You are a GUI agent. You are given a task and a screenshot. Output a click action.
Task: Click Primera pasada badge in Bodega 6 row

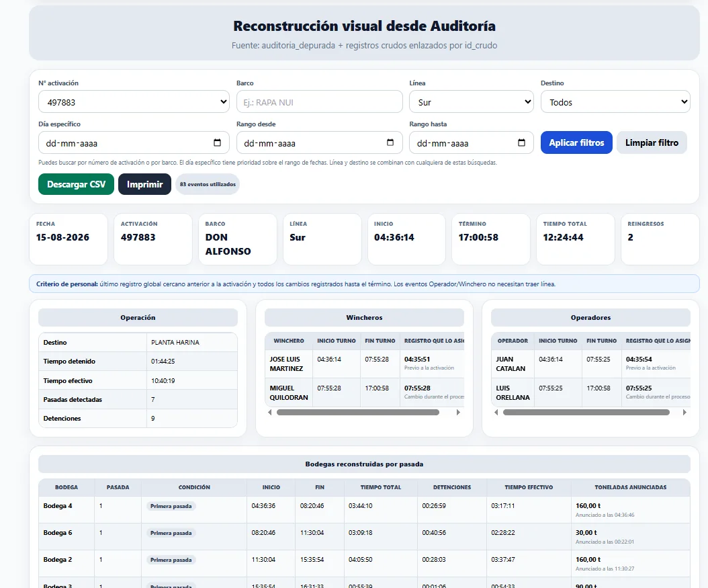tap(171, 533)
